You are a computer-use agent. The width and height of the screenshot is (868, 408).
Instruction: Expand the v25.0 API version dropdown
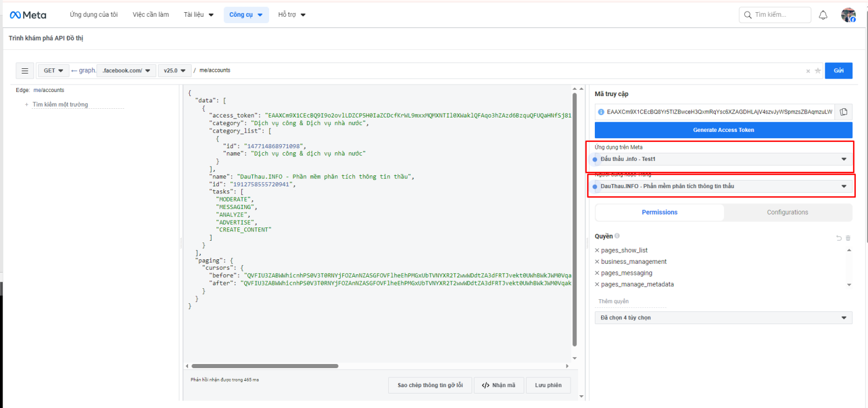click(x=174, y=71)
